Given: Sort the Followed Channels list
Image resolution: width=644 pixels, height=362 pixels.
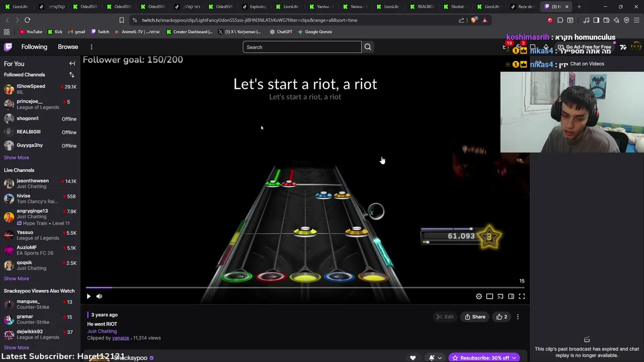Looking at the screenshot, I should [71, 74].
